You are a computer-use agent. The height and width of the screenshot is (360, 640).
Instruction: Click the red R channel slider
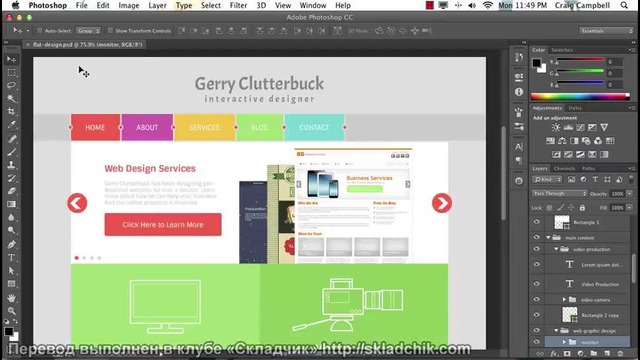pos(580,60)
